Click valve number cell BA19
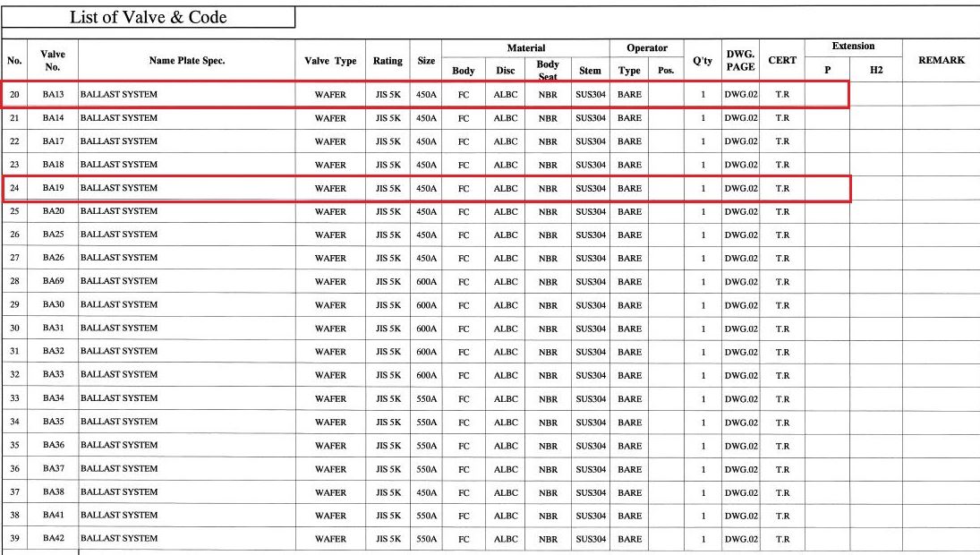Image resolution: width=980 pixels, height=555 pixels. (53, 188)
